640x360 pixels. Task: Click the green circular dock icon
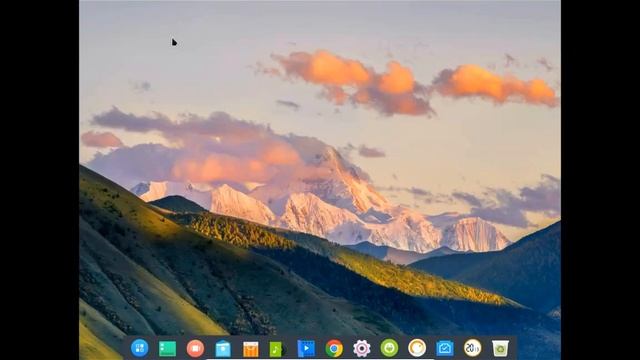coord(389,348)
